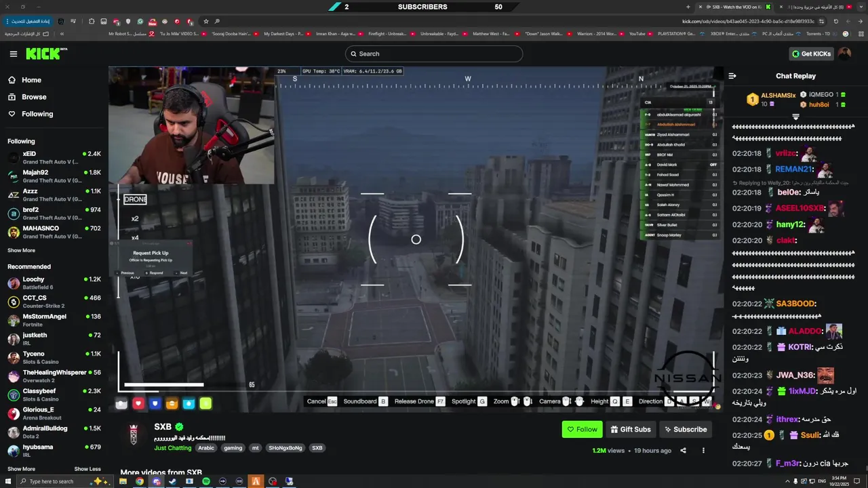Open Glorious_E recommended channel
The image size is (868, 488).
coord(54,413)
